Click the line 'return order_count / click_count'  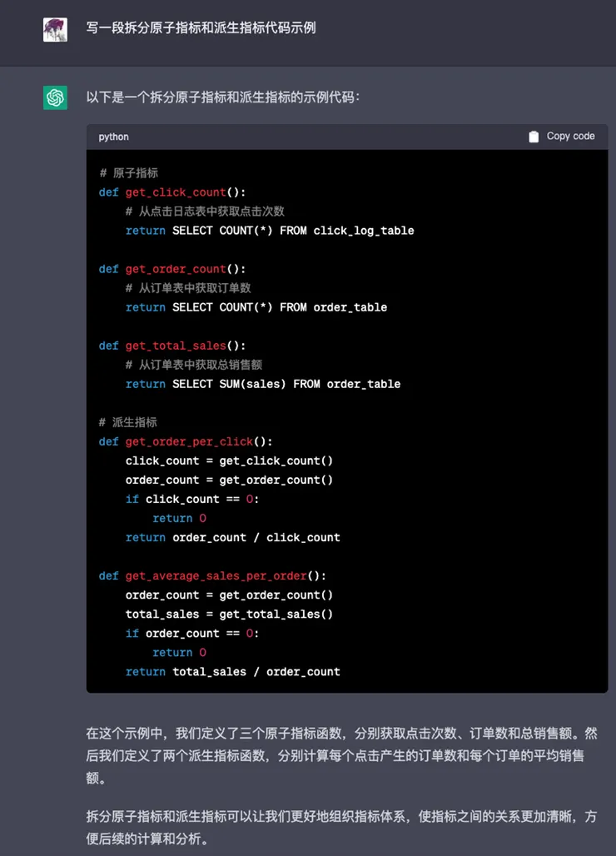coord(233,537)
